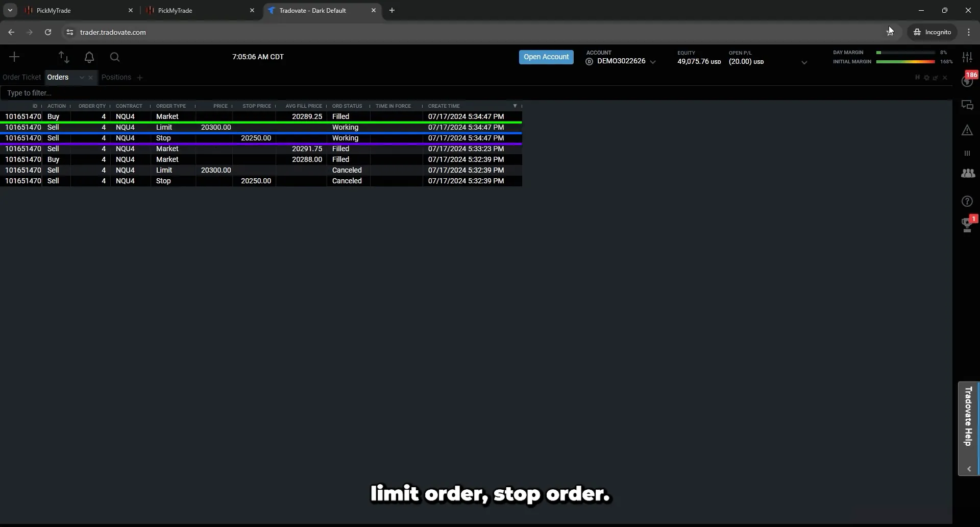Select the Buy Market order filled at 20288.00
Image resolution: width=980 pixels, height=527 pixels.
point(261,159)
